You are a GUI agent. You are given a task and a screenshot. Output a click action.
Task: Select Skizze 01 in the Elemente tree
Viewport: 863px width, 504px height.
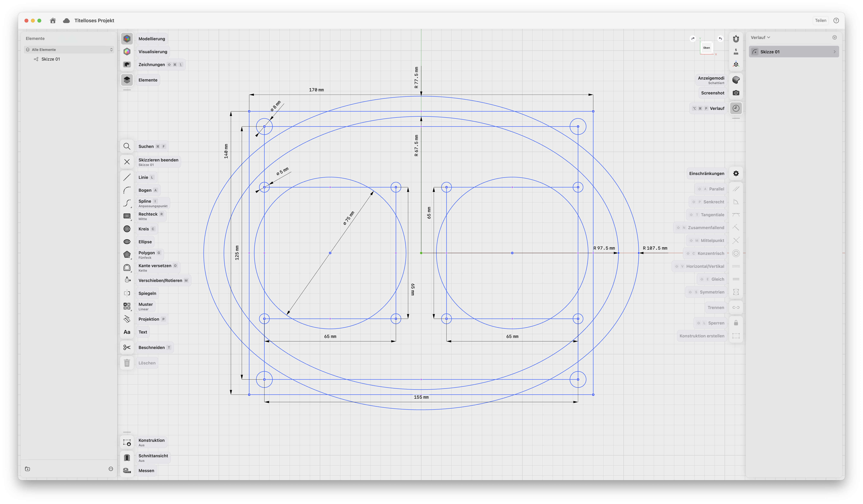[51, 59]
